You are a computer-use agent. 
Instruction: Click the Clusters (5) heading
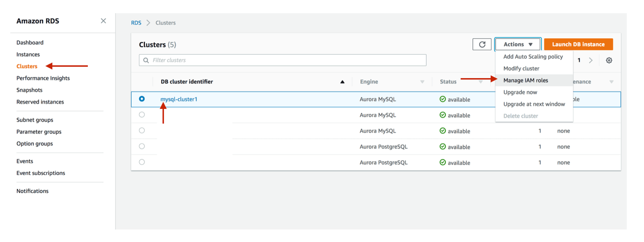pos(158,45)
